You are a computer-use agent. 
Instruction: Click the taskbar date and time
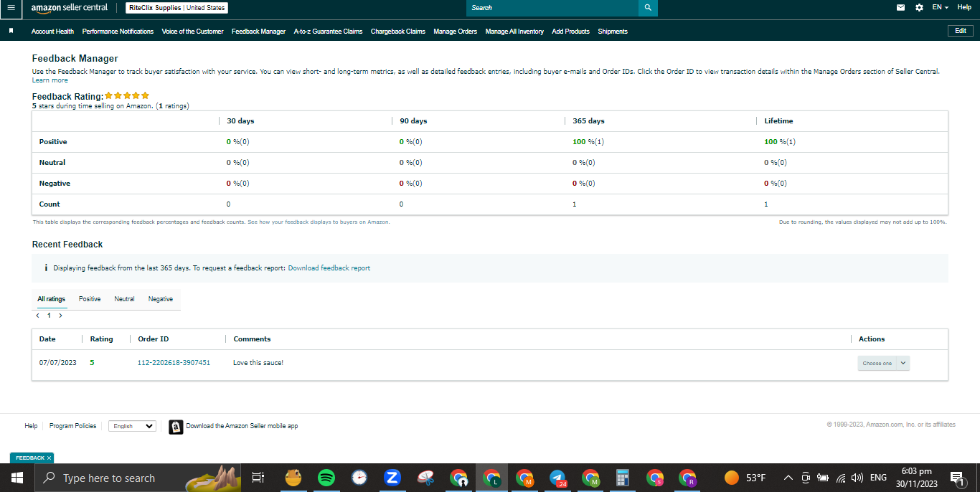click(x=916, y=478)
